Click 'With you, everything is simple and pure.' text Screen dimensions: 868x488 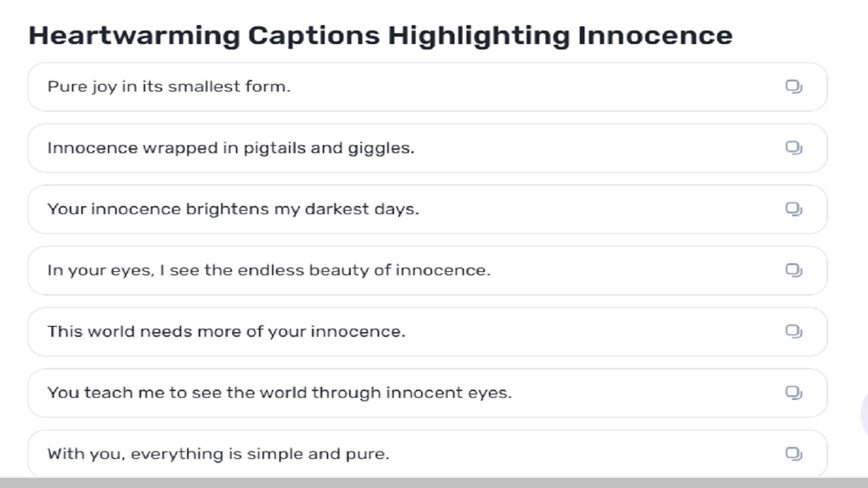click(x=218, y=453)
